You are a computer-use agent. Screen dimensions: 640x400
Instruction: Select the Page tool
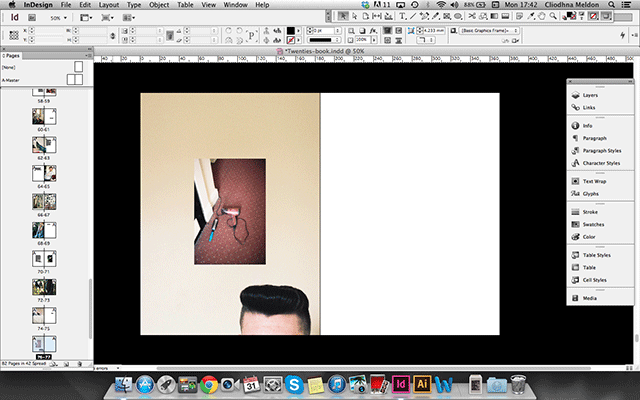coord(366,16)
